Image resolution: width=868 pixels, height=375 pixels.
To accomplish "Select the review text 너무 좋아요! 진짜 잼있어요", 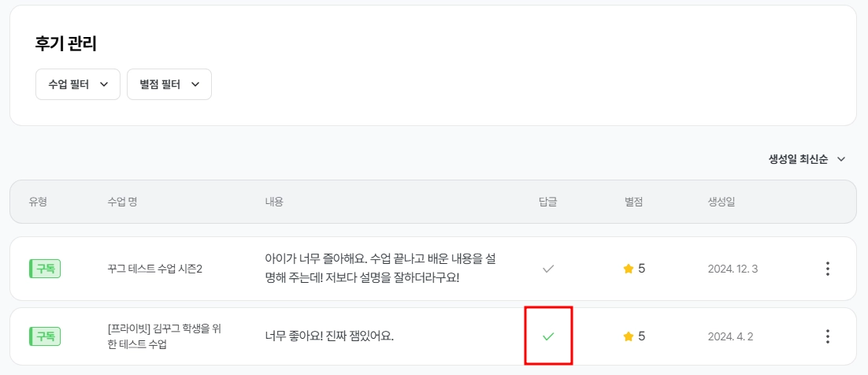I will 329,336.
